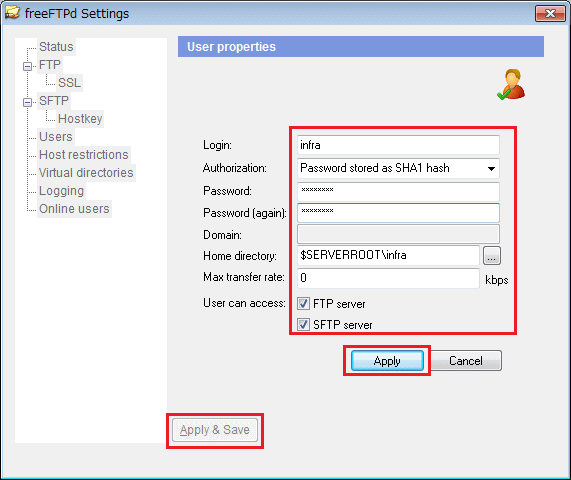Open the Status tree item
Viewport: 571px width, 480px height.
56,47
